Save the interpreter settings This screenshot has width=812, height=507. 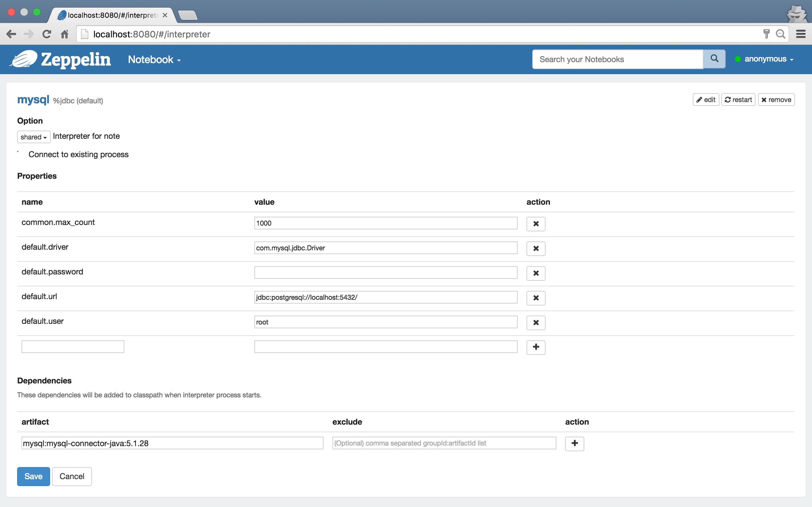33,476
